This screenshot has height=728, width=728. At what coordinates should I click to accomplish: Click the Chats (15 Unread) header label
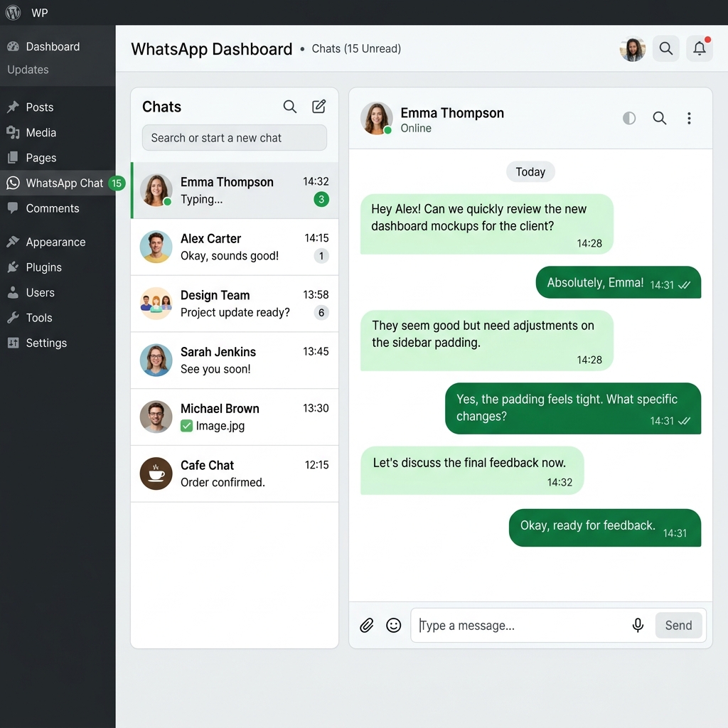356,49
